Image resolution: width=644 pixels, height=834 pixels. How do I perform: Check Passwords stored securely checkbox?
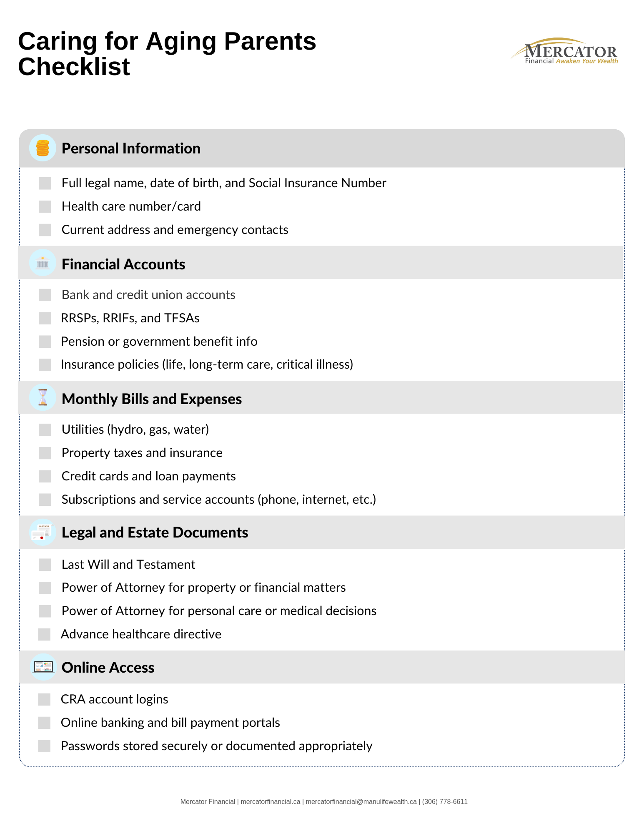tap(44, 746)
